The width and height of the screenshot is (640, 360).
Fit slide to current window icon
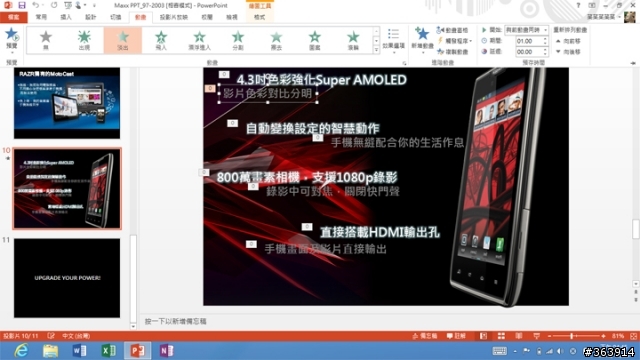point(633,336)
